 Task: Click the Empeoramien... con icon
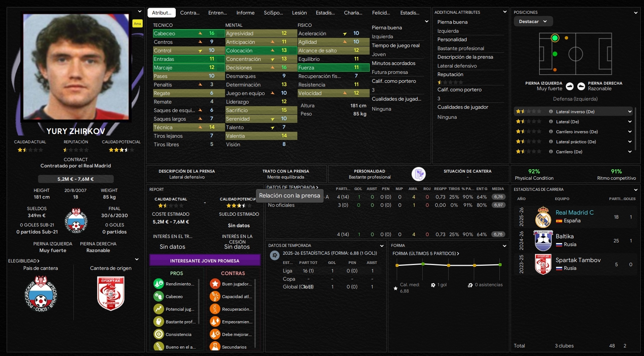(215, 322)
